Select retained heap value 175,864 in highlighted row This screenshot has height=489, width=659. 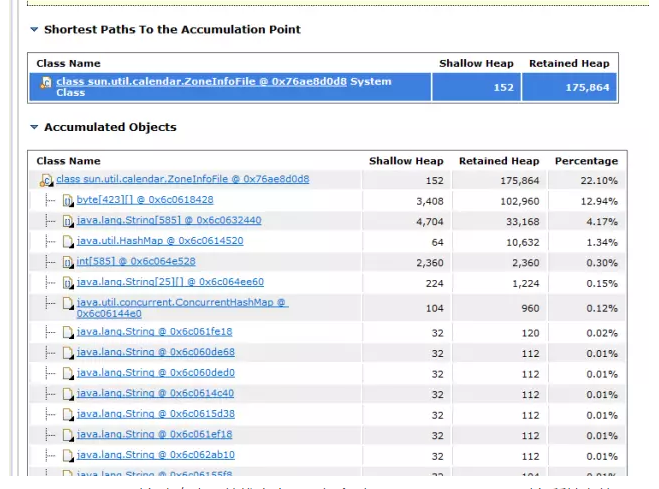tap(587, 87)
